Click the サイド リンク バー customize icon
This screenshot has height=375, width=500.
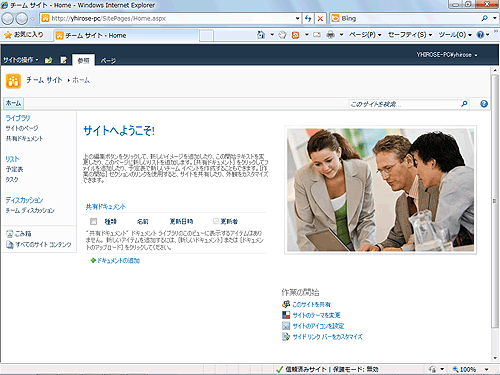(x=286, y=336)
